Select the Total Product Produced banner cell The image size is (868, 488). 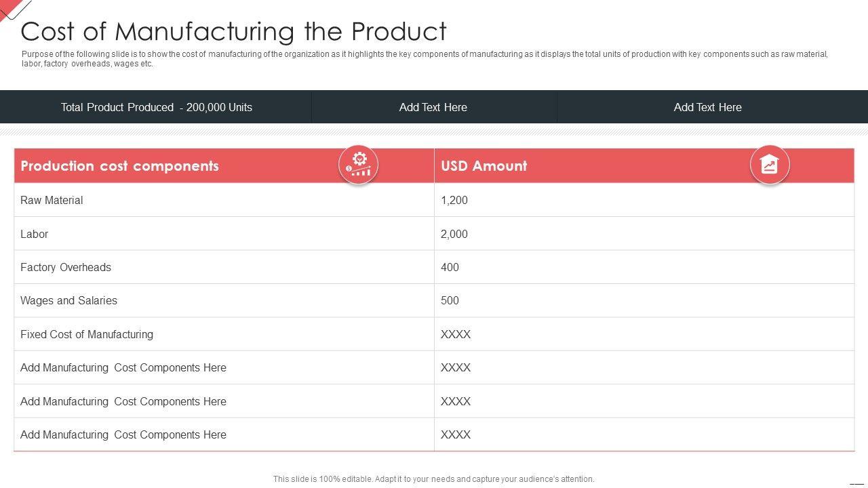click(x=156, y=107)
